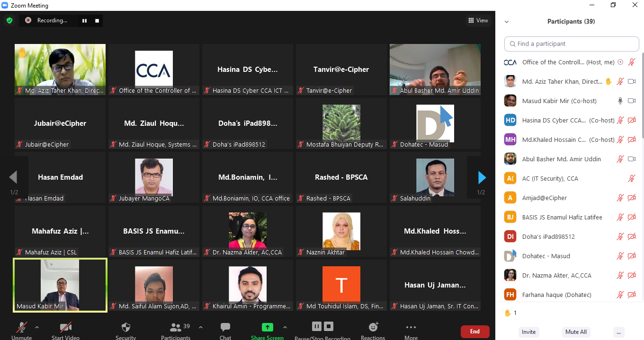Expand the arrow beside Participants

click(200, 327)
